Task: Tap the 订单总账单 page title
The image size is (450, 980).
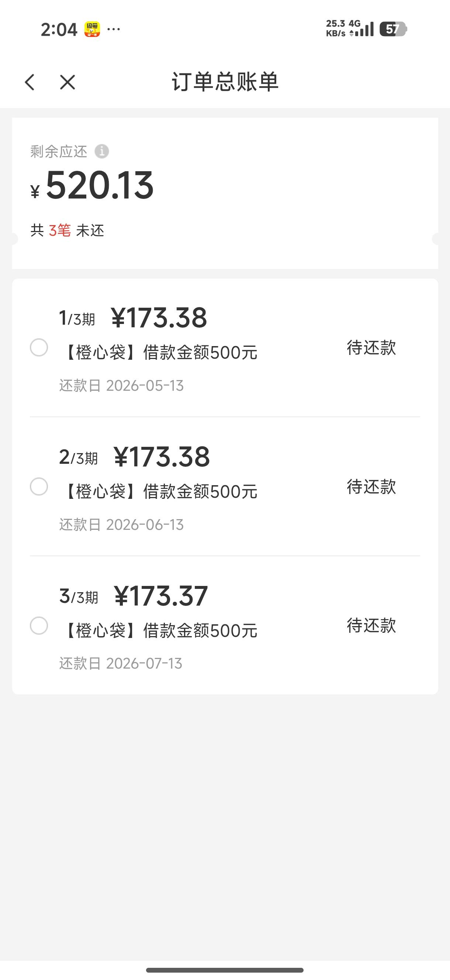Action: 225,82
